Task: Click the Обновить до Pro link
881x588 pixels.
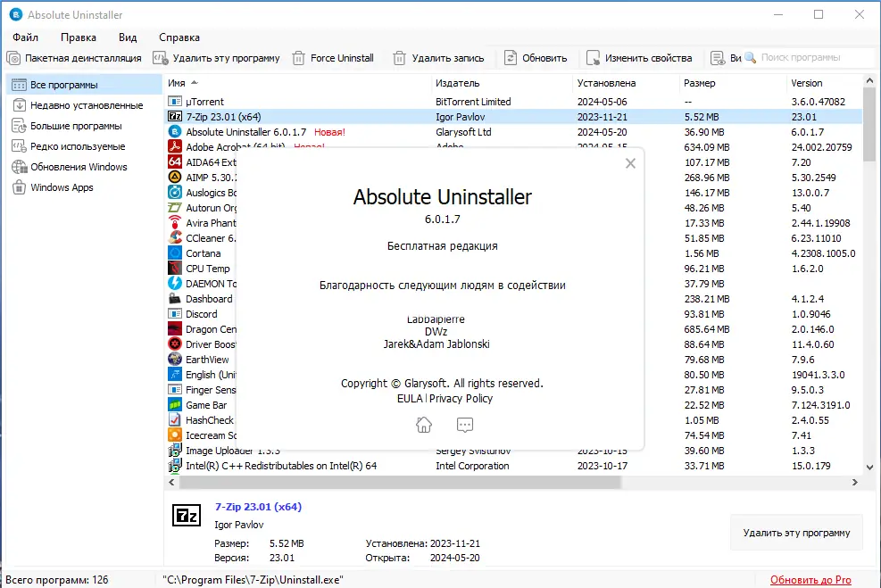Action: pyautogui.click(x=810, y=580)
